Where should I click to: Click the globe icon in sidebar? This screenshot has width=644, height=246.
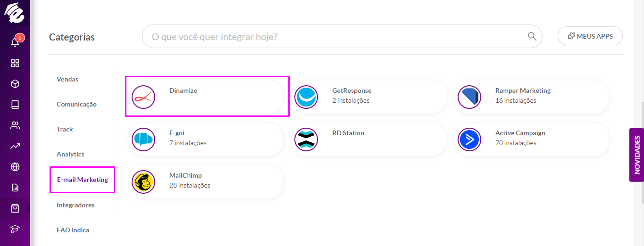click(15, 167)
